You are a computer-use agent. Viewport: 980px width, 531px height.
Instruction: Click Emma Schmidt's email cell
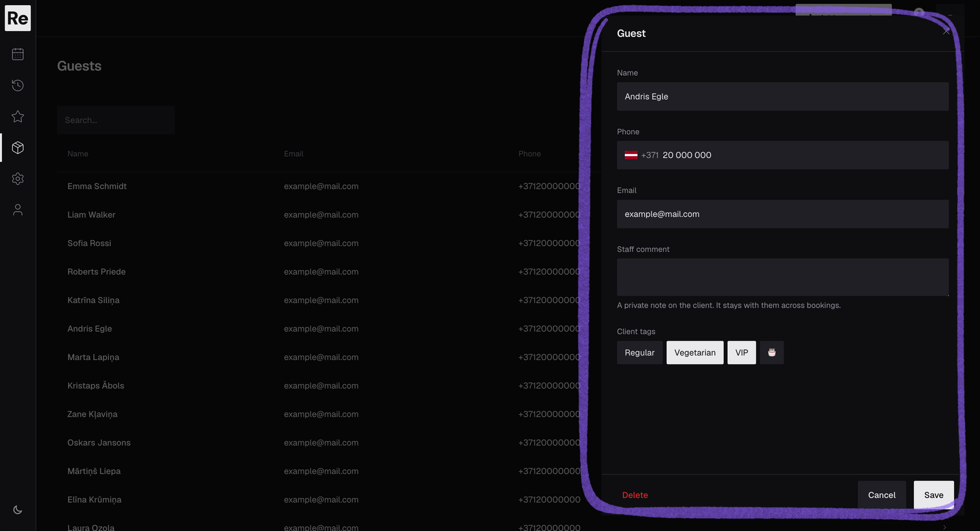pyautogui.click(x=321, y=186)
